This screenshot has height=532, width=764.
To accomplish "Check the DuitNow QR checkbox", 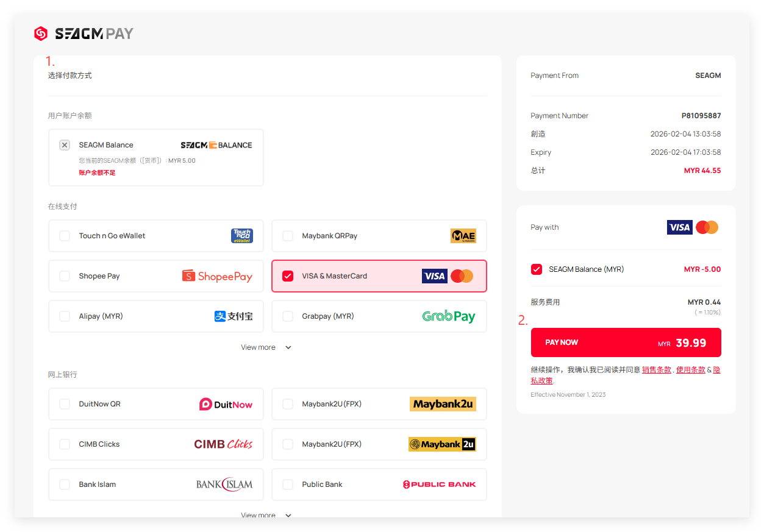I will coord(65,404).
